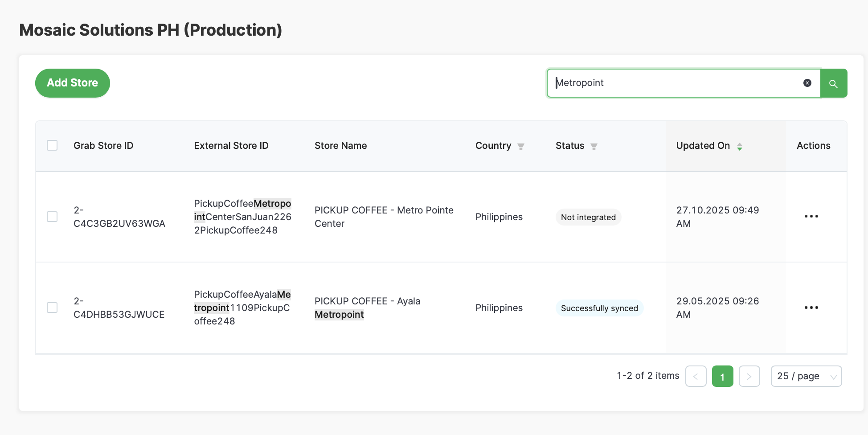Sort by Updated On column arrows
This screenshot has width=868, height=435.
pyautogui.click(x=739, y=146)
